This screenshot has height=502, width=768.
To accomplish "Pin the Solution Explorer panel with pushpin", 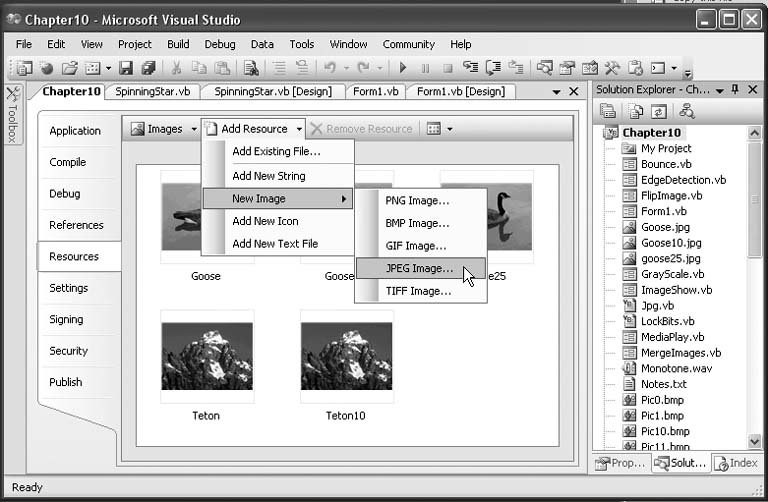I will (x=735, y=90).
